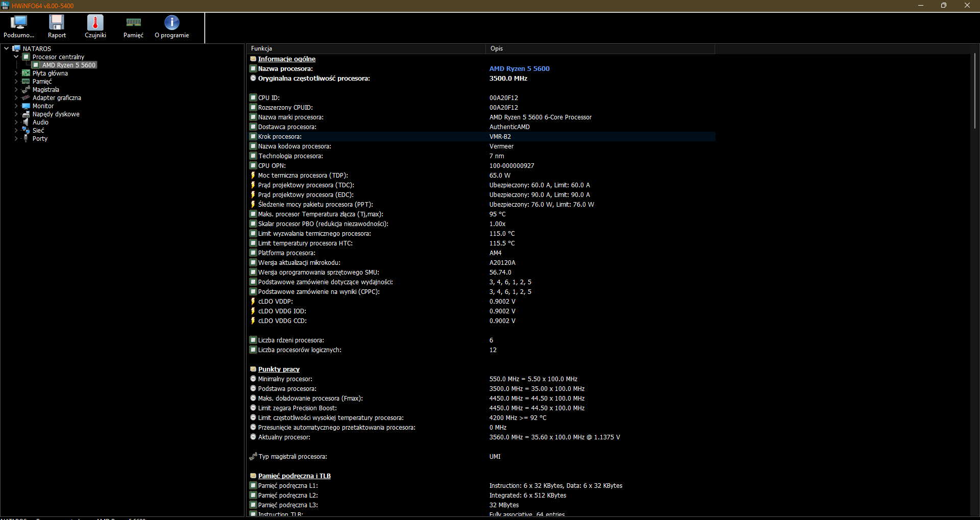The width and height of the screenshot is (980, 520).
Task: Select the Magistrala tree item
Action: click(x=46, y=89)
